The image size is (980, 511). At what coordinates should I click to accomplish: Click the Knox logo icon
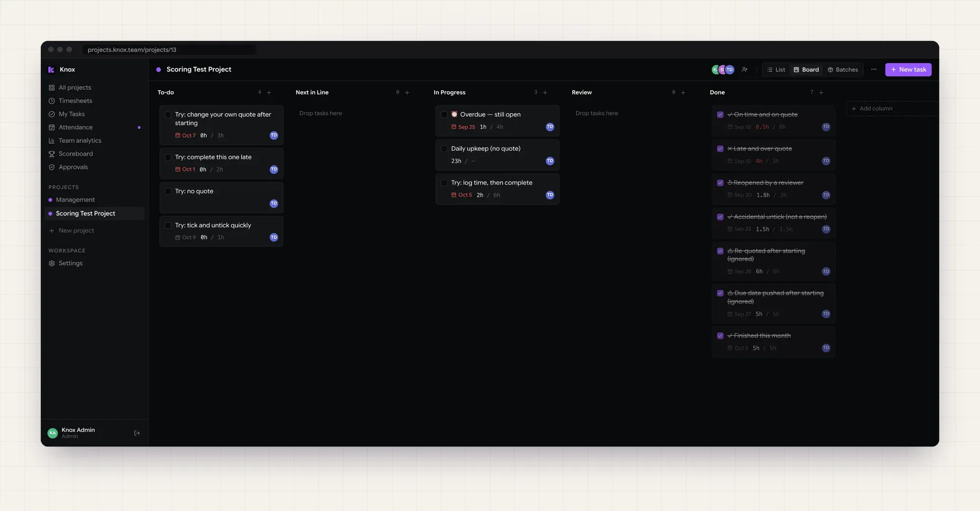tap(51, 70)
